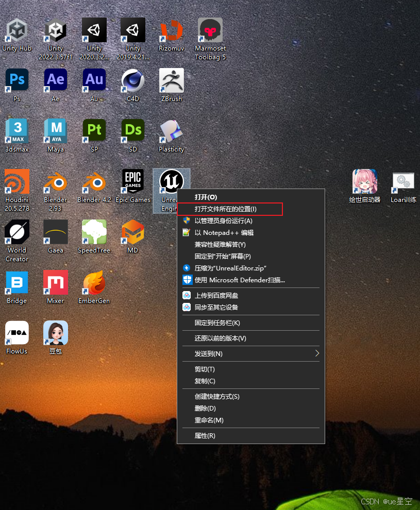Select the Blender 4.2 icon

[x=94, y=186]
